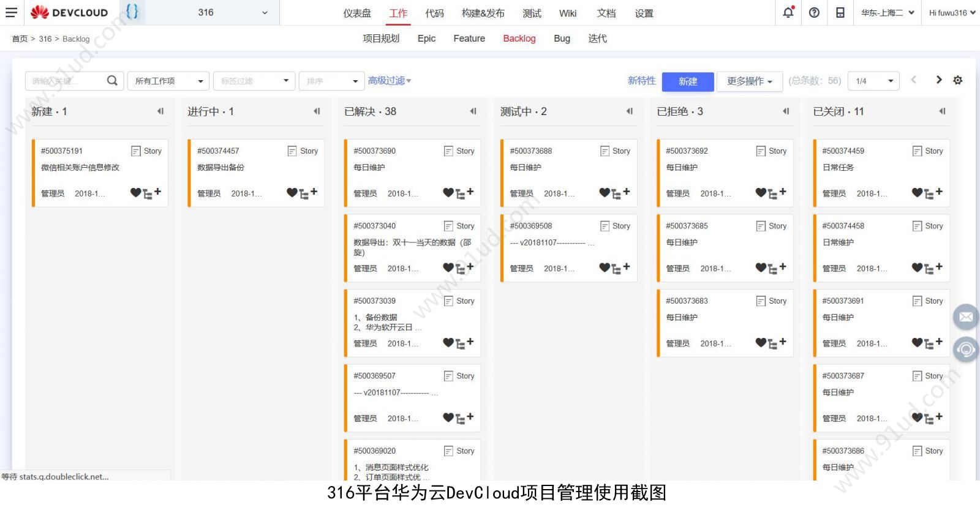980x505 pixels.
Task: Collapse the 进行中 column
Action: coord(317,111)
